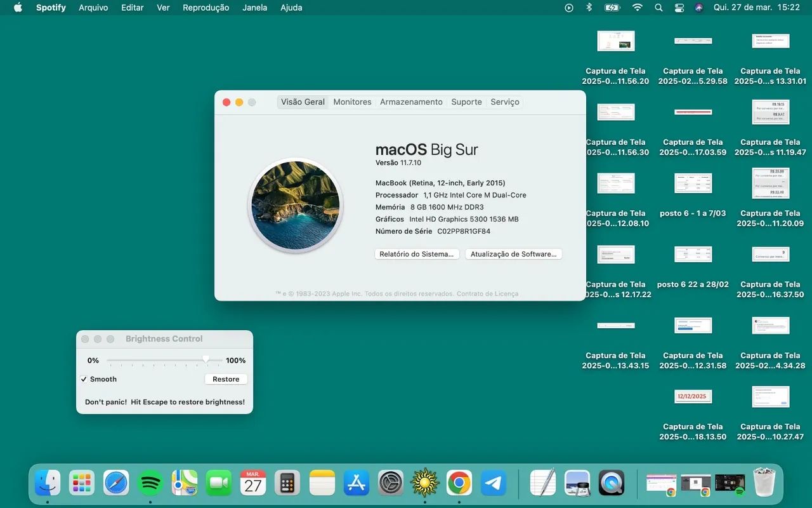Switch to the Monitores tab
This screenshot has width=812, height=508.
[352, 102]
